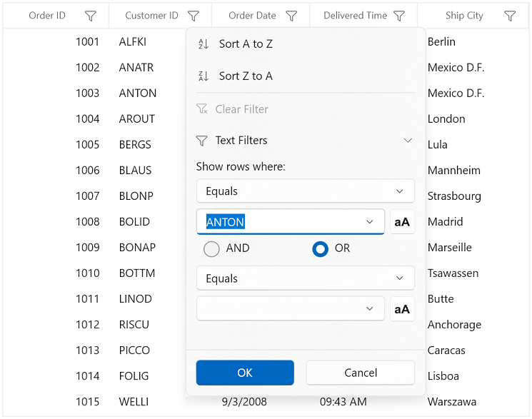532x419 pixels.
Task: Click the OK button
Action: (245, 373)
